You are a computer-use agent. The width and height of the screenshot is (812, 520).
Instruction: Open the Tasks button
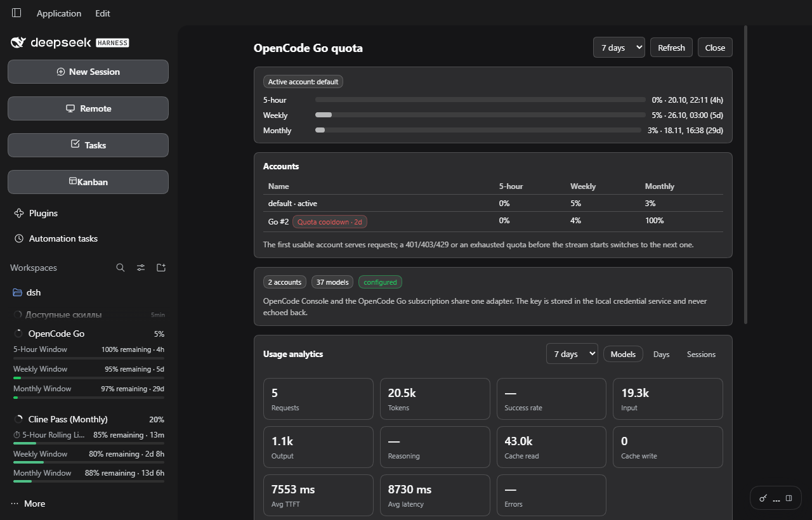[x=88, y=145]
